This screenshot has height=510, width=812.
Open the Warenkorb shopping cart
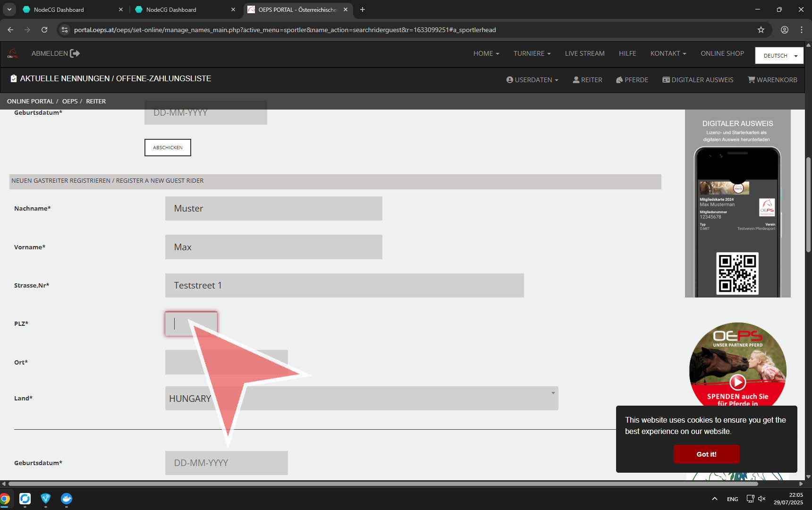point(772,80)
